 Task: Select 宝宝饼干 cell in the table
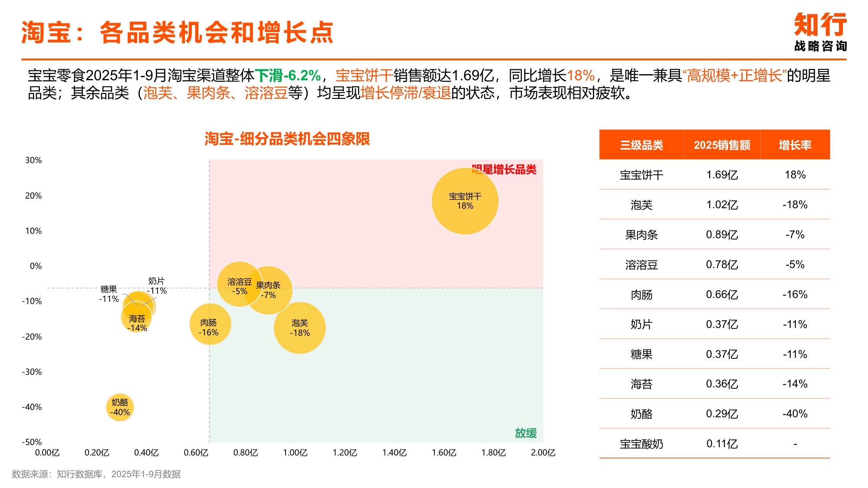641,175
